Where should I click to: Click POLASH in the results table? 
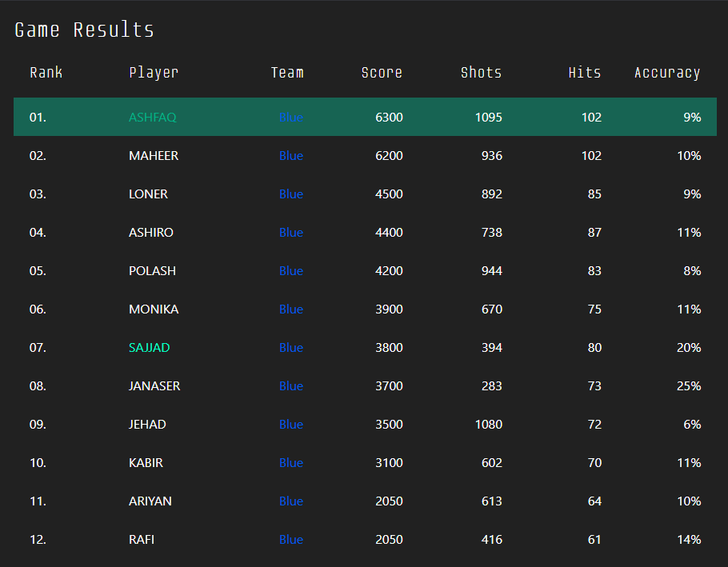152,271
